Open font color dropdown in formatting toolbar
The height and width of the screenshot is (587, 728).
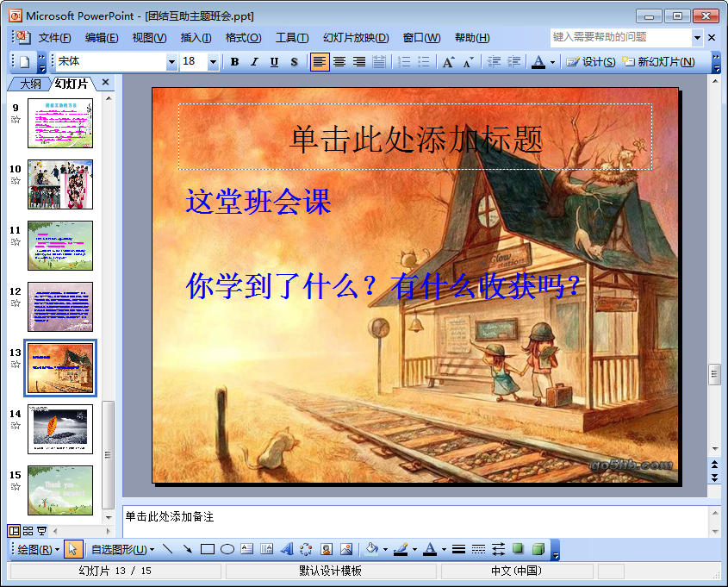coord(552,62)
